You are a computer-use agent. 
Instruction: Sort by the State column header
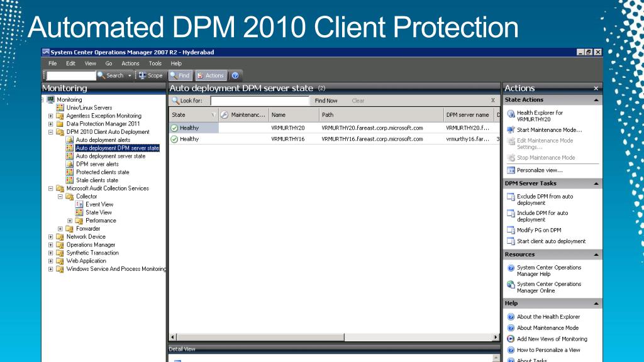tap(194, 115)
